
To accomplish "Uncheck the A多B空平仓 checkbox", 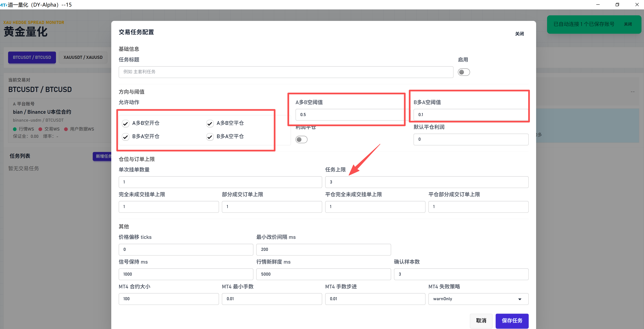I will (210, 123).
